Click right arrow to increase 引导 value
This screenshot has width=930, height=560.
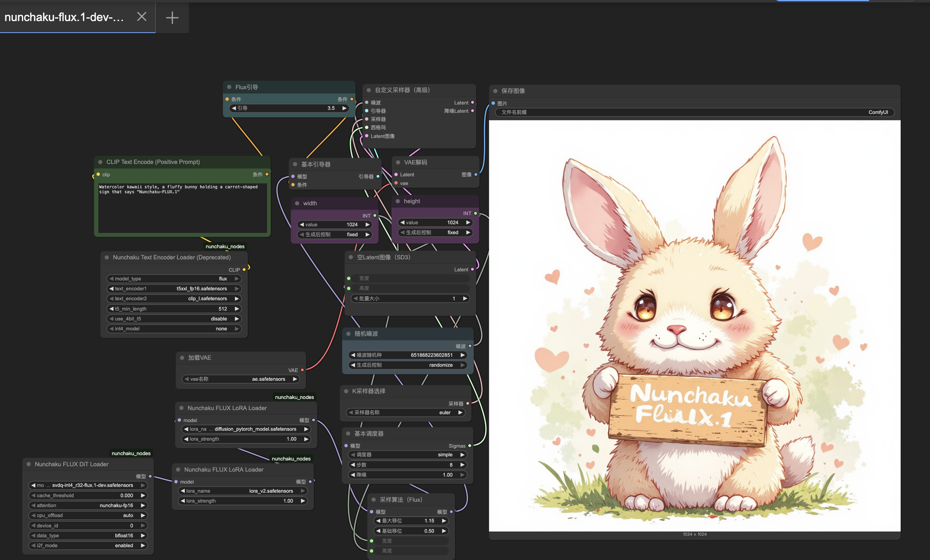click(344, 108)
